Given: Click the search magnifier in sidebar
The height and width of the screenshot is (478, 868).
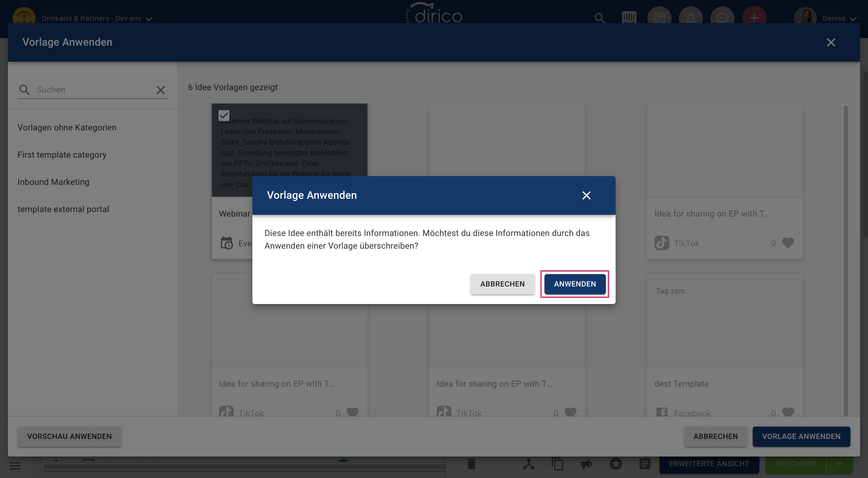Looking at the screenshot, I should [24, 90].
